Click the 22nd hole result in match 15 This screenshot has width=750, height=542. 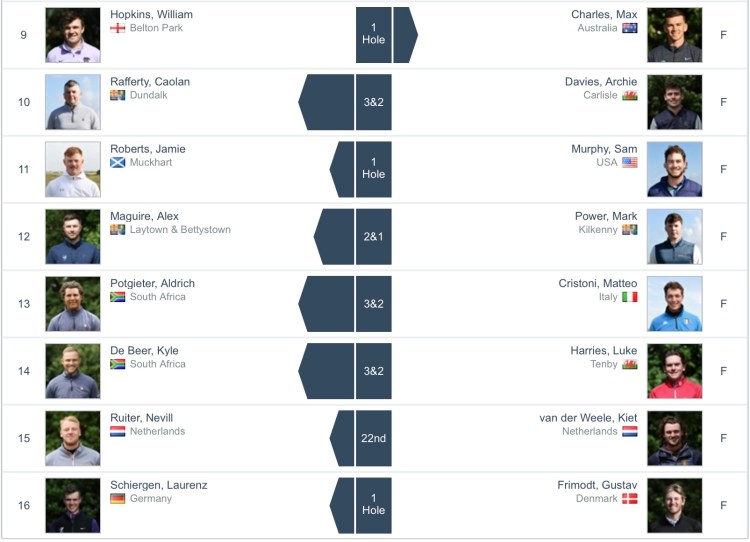(373, 438)
